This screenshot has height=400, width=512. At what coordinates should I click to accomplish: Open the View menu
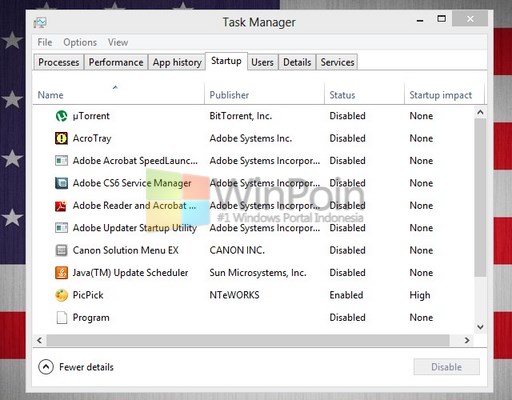pos(118,42)
